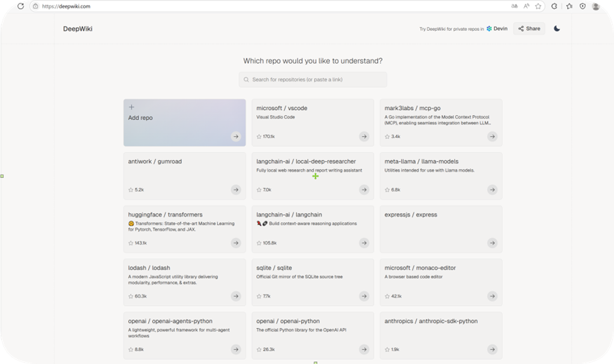The image size is (614, 364).
Task: Open antiwork / gumroad arrow button
Action: pyautogui.click(x=236, y=190)
